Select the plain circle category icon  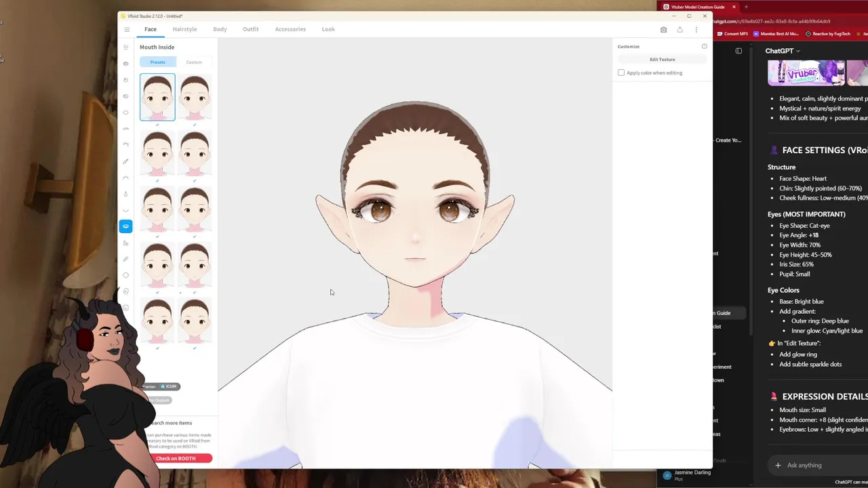pos(125,275)
